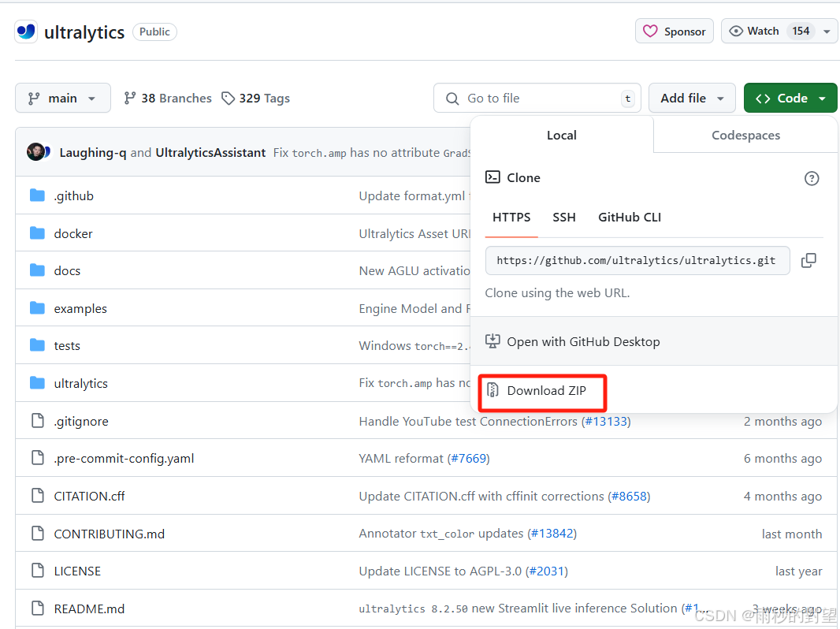Click the New AGLU activation commit message
This screenshot has height=629, width=840.
tap(414, 270)
